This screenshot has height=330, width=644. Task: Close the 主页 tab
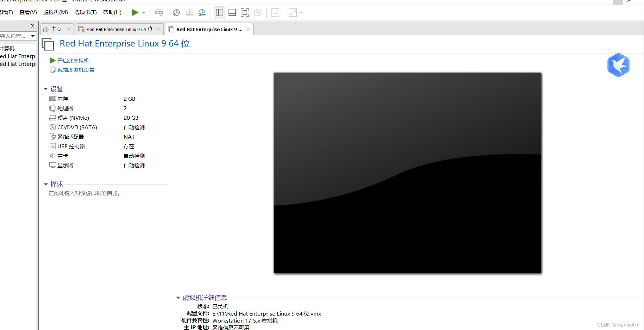pos(69,29)
